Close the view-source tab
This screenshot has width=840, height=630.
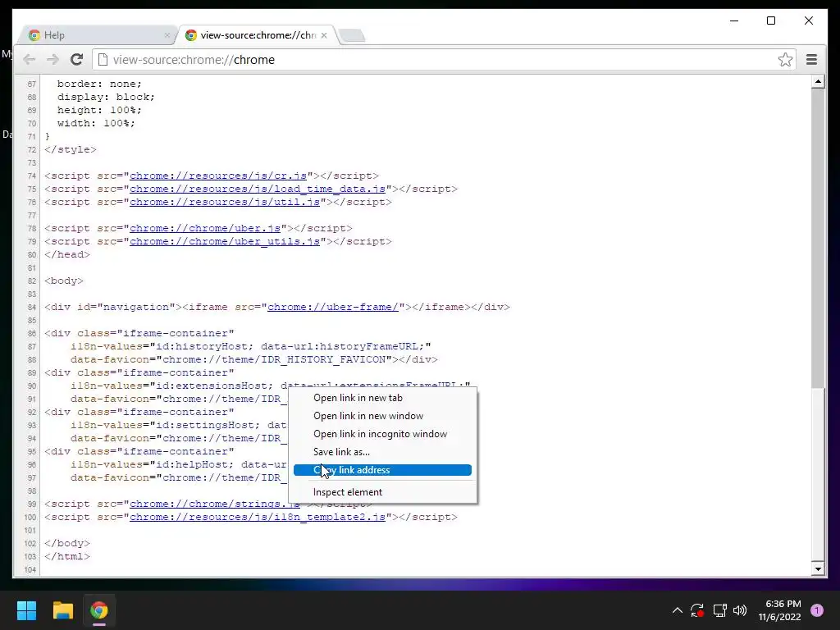pyautogui.click(x=324, y=35)
